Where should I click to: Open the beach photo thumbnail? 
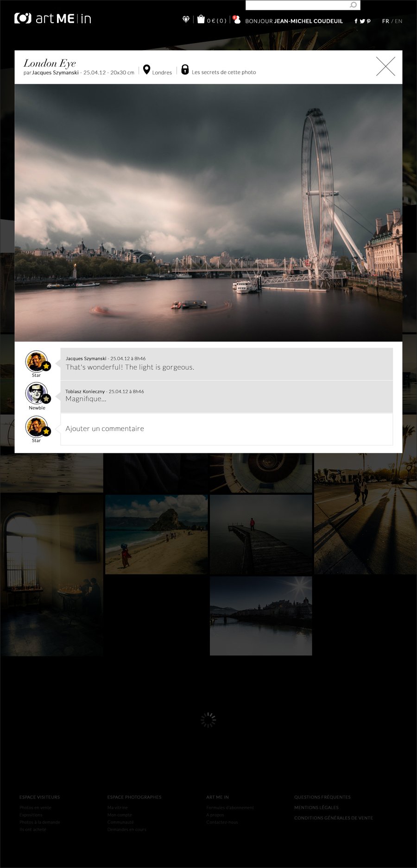[156, 534]
